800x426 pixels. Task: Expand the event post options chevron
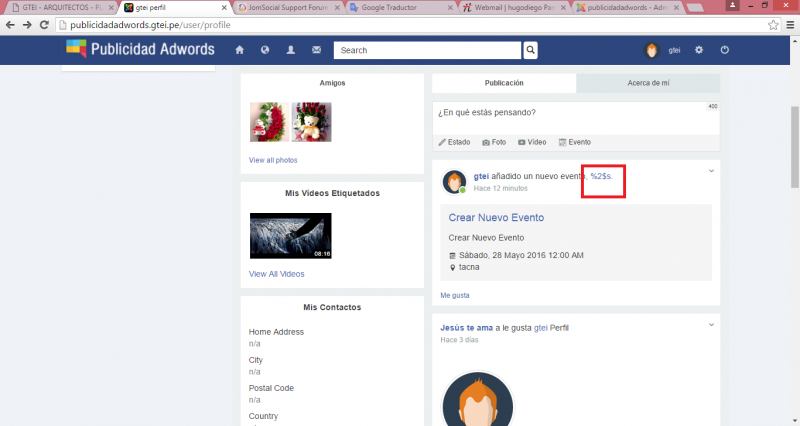tap(711, 171)
